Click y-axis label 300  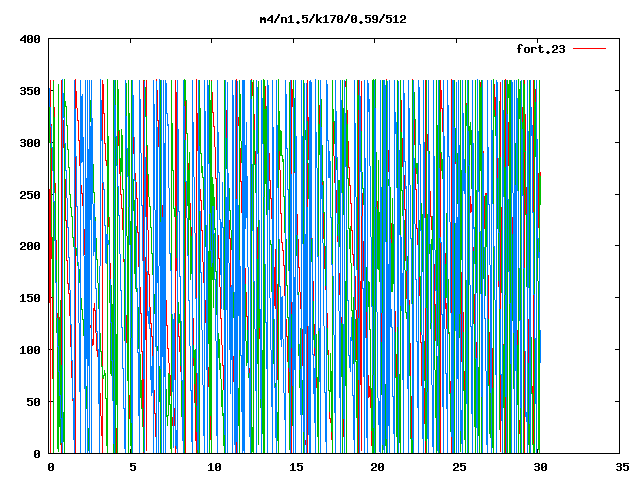coord(30,143)
